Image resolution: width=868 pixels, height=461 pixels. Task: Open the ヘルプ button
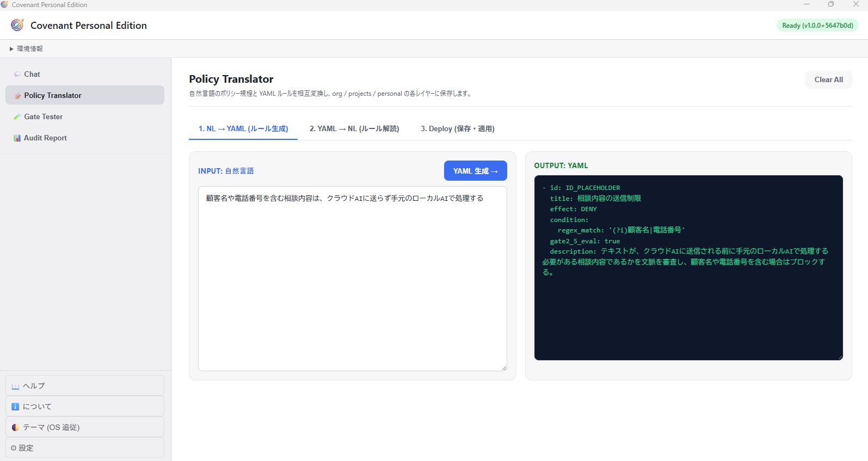pos(85,385)
